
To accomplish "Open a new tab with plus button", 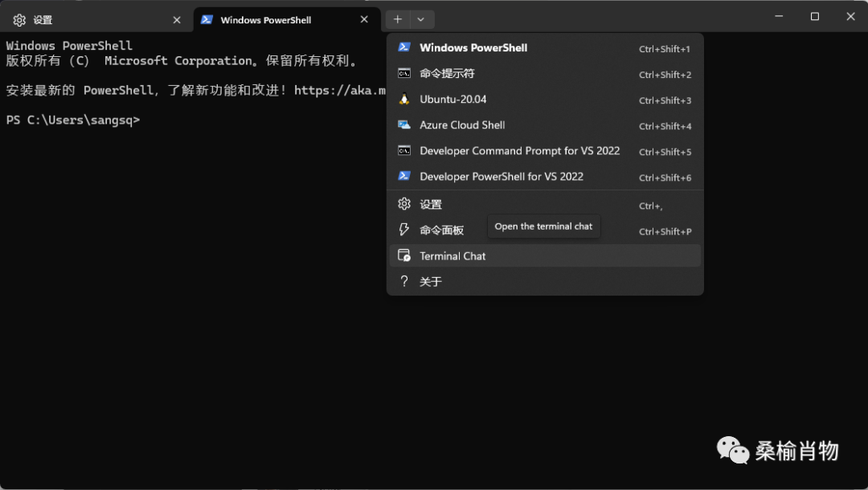I will [398, 19].
